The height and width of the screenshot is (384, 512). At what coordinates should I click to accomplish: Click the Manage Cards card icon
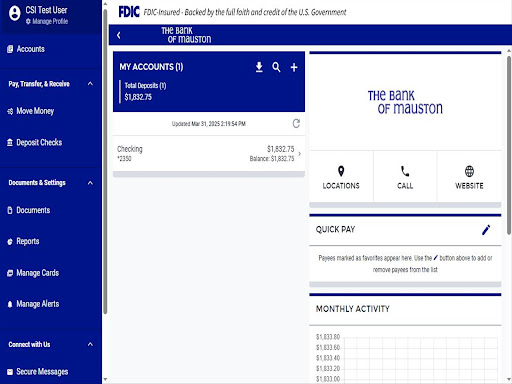[x=10, y=273]
